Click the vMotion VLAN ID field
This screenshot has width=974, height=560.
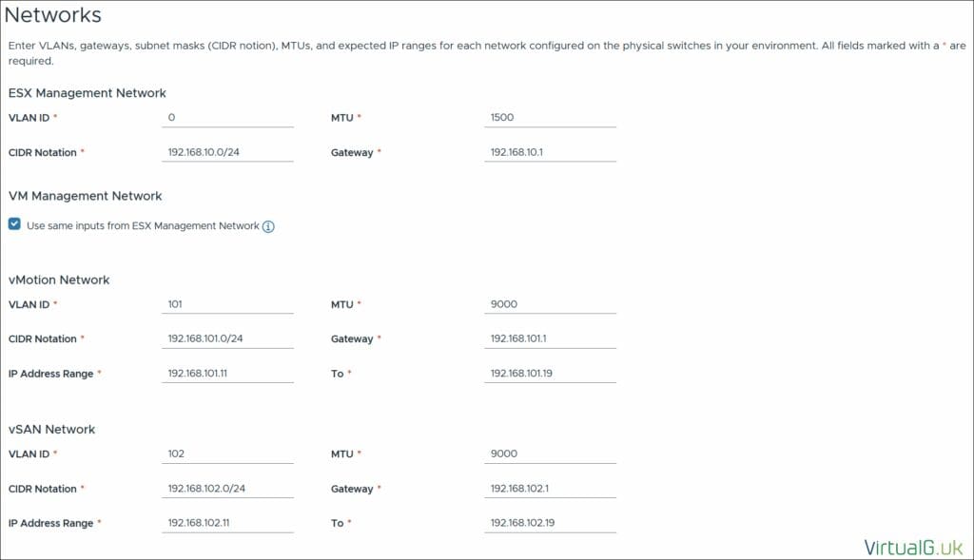pyautogui.click(x=227, y=304)
